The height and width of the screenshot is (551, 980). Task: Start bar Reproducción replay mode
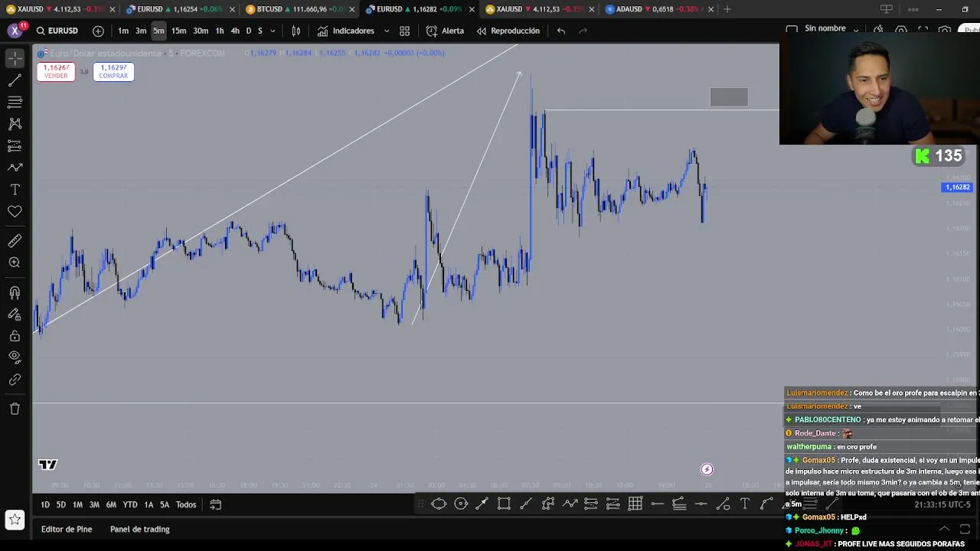coord(508,31)
